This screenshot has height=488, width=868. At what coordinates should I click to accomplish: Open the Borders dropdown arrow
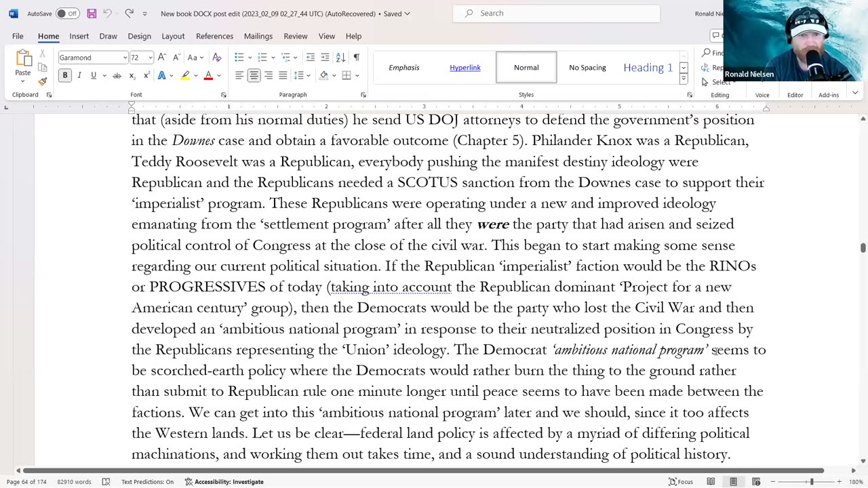pyautogui.click(x=357, y=75)
